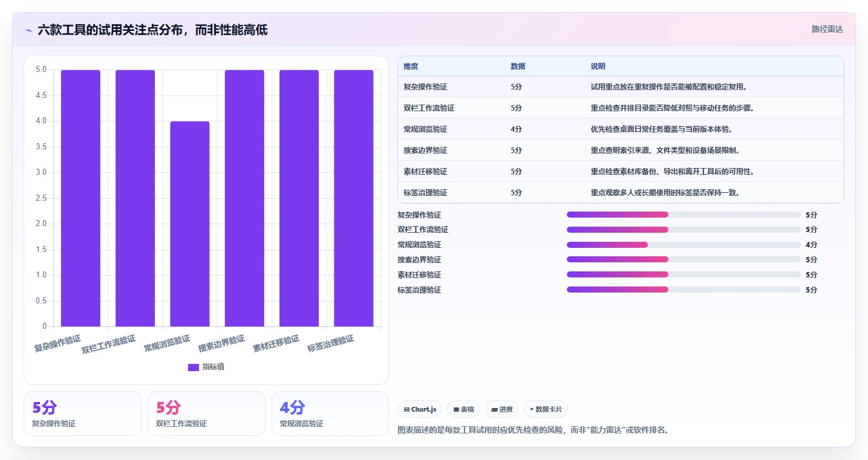Select the Chart.js tag chip
This screenshot has width=868, height=460.
coord(419,409)
